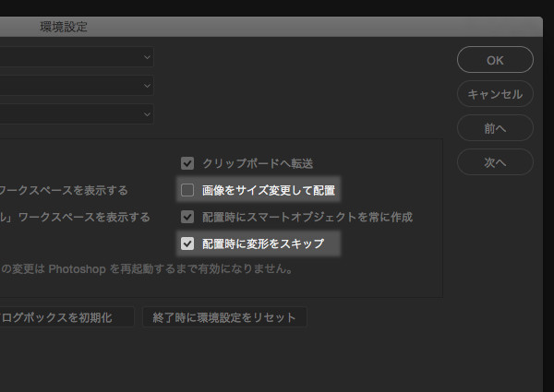Click the label text 画像をサイズ変更して配置

tap(269, 191)
